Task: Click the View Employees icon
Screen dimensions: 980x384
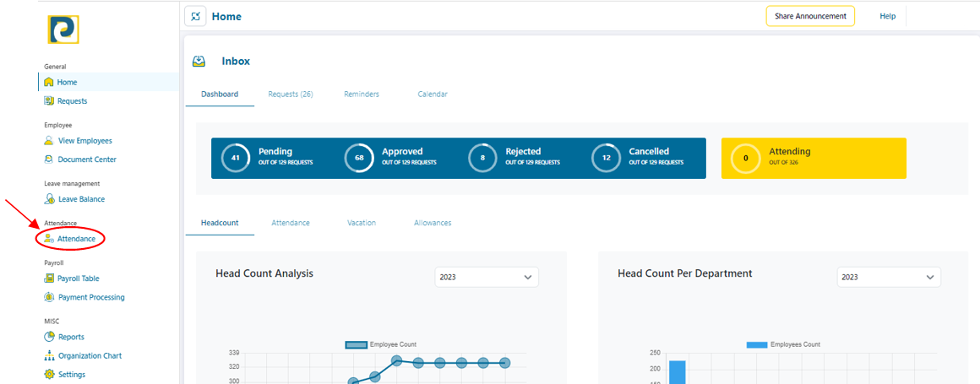Action: (49, 141)
